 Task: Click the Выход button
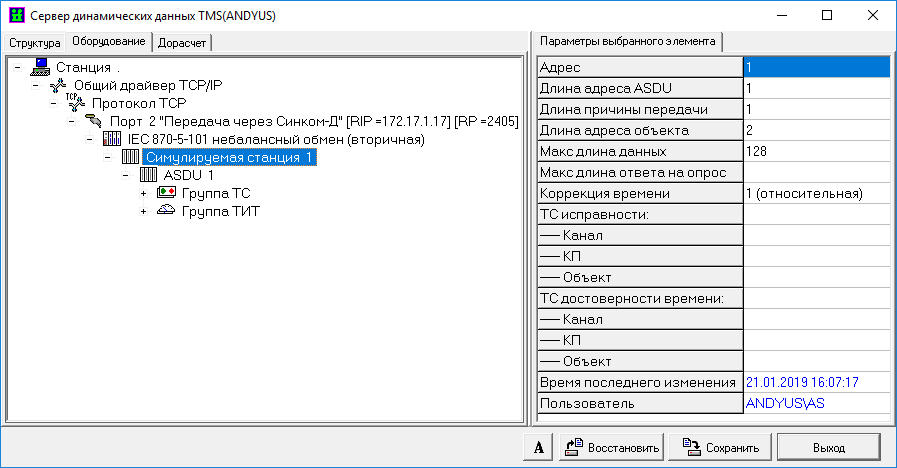[828, 447]
